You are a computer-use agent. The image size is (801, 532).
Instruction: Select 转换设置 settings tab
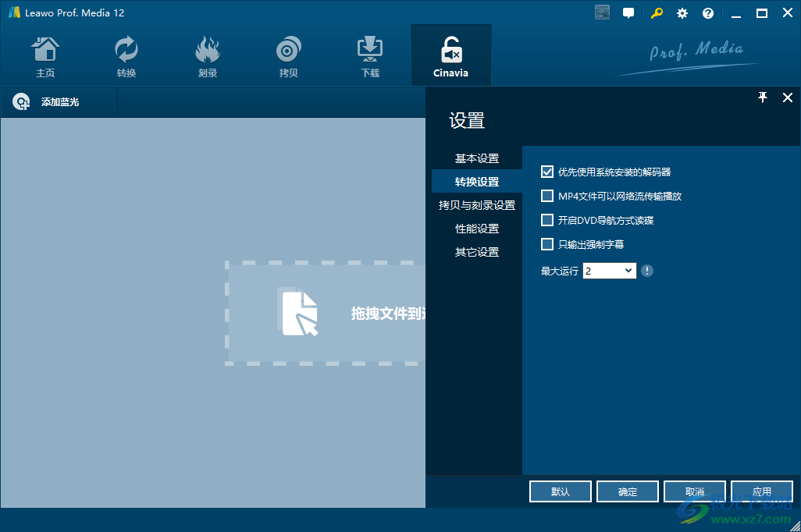click(476, 181)
